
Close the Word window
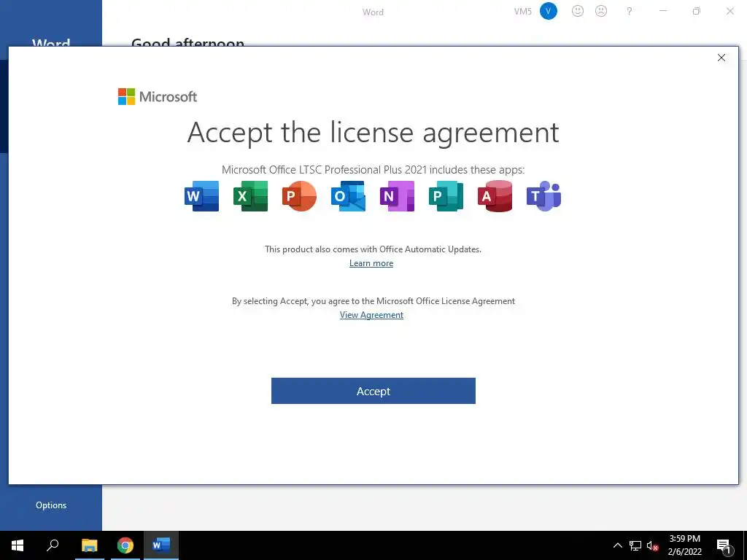pos(729,11)
